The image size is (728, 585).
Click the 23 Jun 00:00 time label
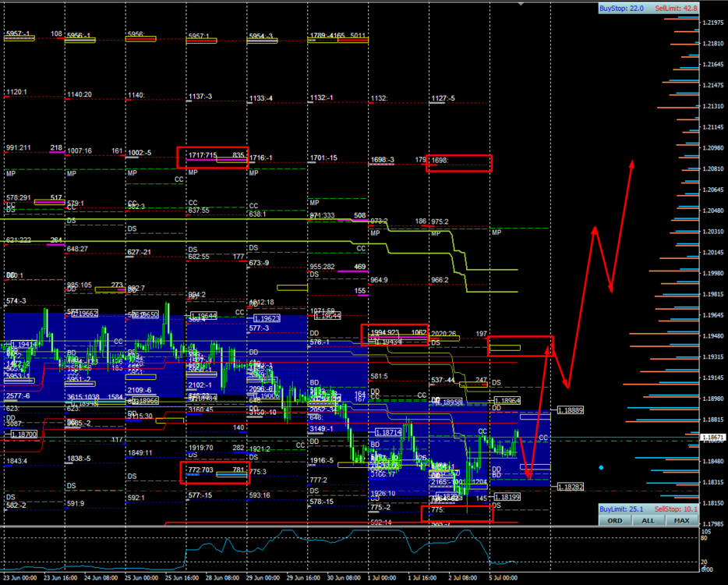20,578
